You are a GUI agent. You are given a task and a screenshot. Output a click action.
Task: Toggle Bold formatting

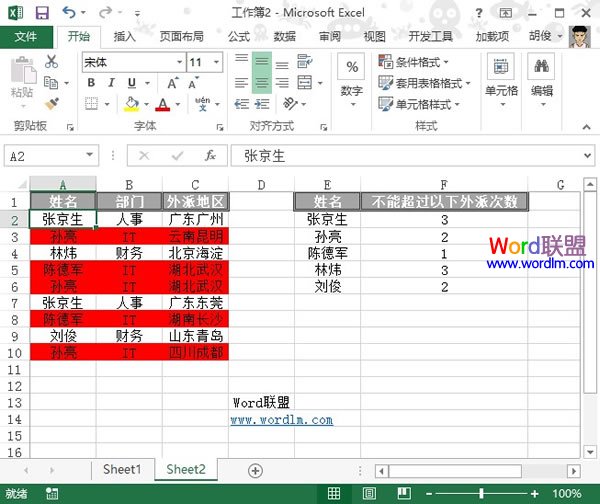tap(91, 83)
